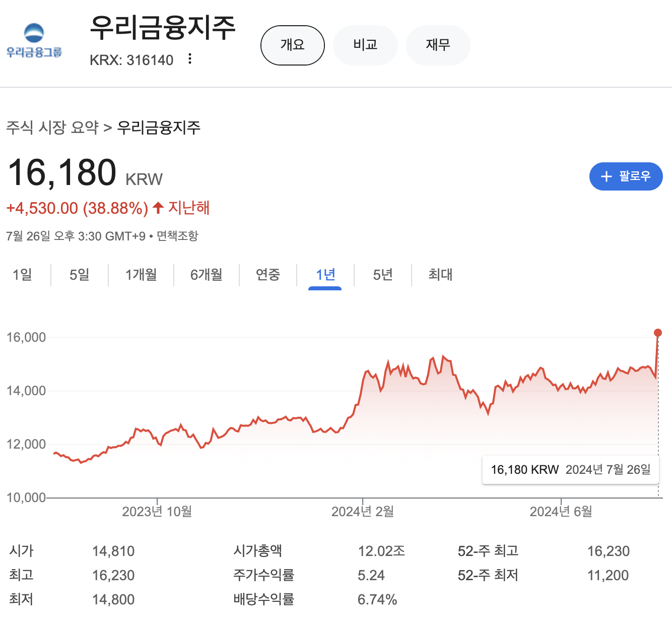
Task: Select the 최대 maximum chart range
Action: point(440,275)
